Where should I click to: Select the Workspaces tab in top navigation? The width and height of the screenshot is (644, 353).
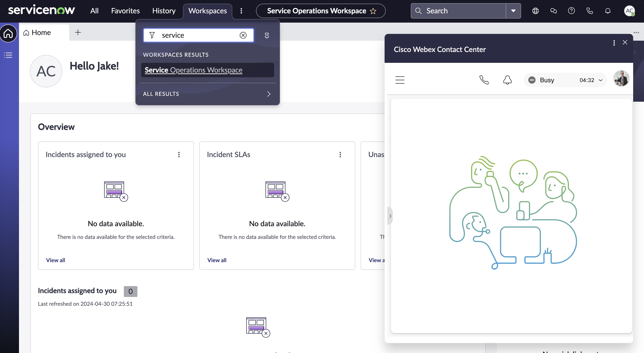click(x=207, y=10)
